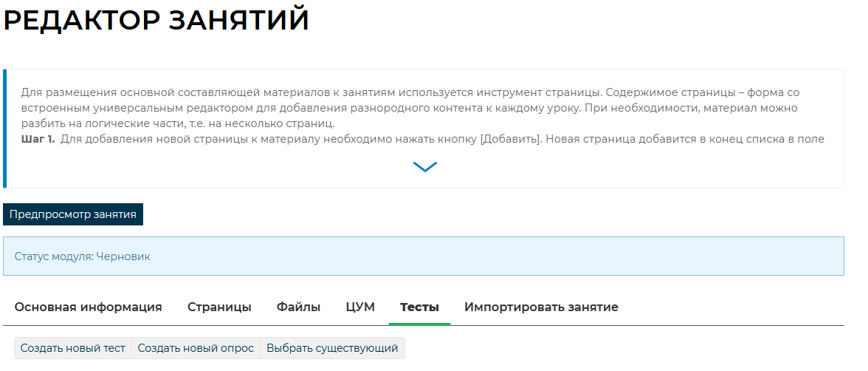Click the green underline beneath the Тесты tab
Viewport: 868px width, 371px height.
[x=419, y=324]
